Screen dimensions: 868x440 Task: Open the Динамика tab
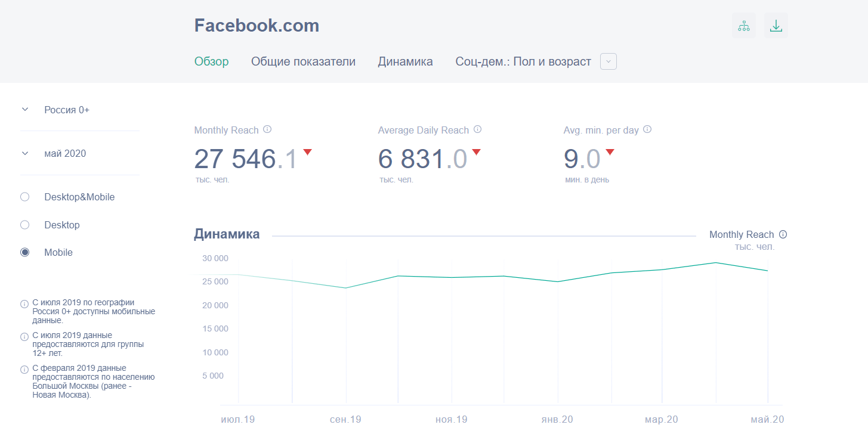click(405, 61)
